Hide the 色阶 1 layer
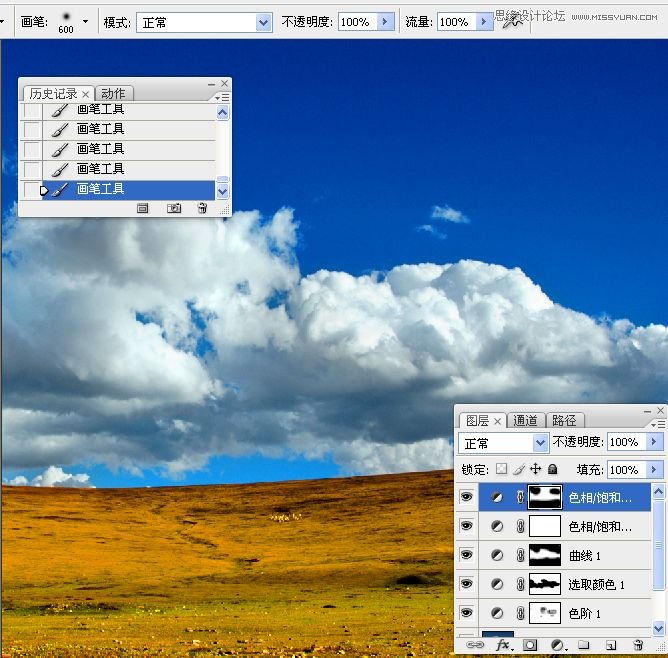The image size is (668, 658). (x=466, y=613)
